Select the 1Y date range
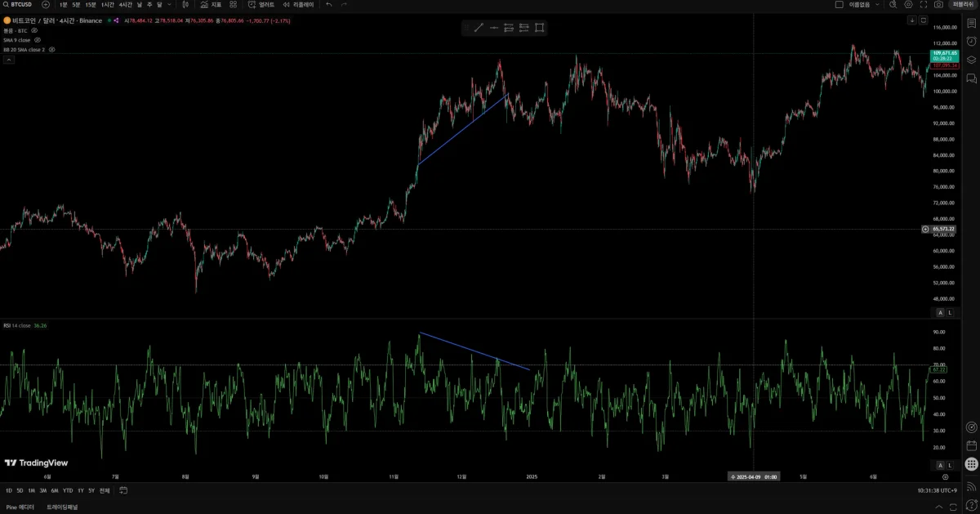The image size is (980, 514). pos(80,490)
